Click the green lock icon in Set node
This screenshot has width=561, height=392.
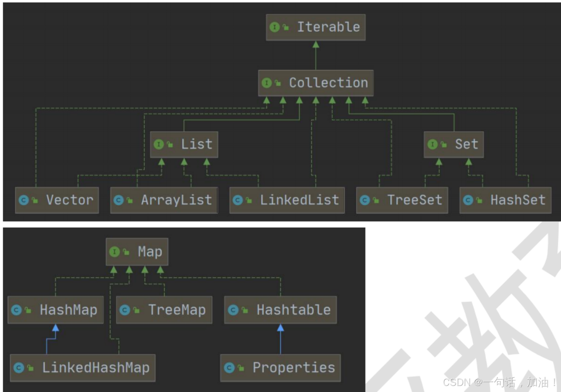[443, 144]
